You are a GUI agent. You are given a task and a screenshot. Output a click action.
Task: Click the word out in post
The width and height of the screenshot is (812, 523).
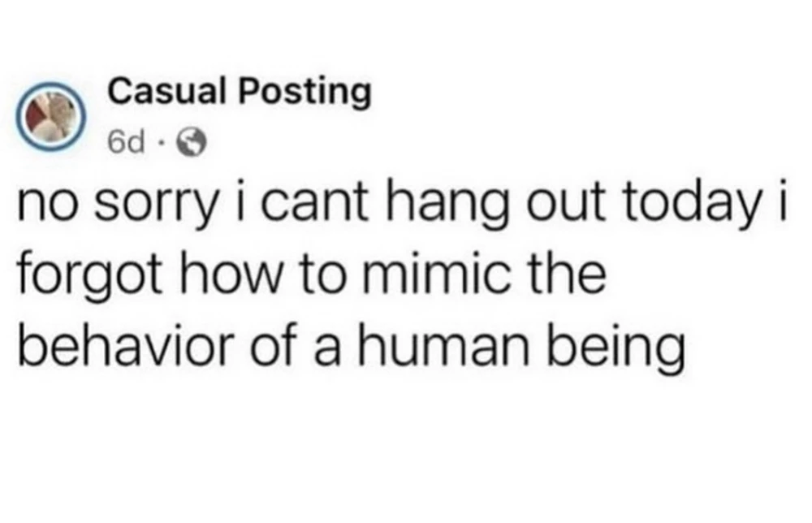565,202
